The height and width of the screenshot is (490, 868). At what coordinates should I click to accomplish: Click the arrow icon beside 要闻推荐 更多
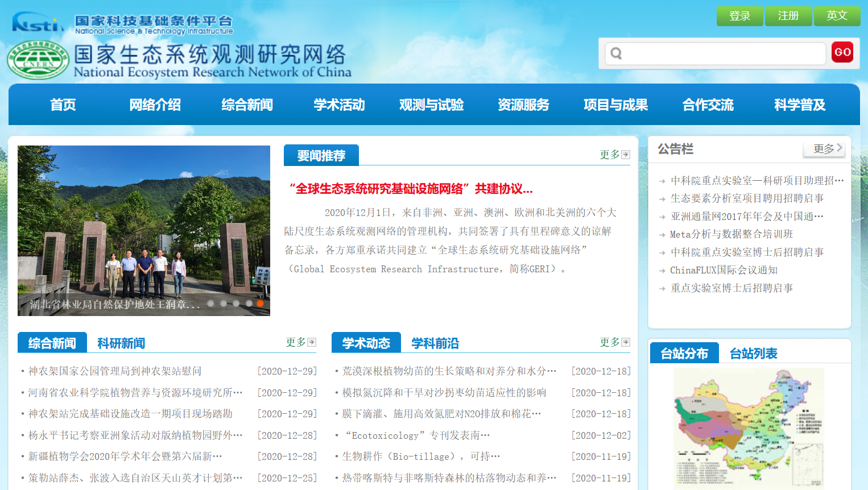coord(626,155)
